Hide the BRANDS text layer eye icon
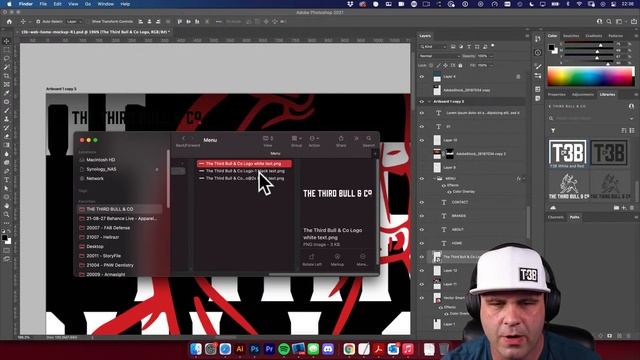The width and height of the screenshot is (640, 360). pyautogui.click(x=422, y=216)
